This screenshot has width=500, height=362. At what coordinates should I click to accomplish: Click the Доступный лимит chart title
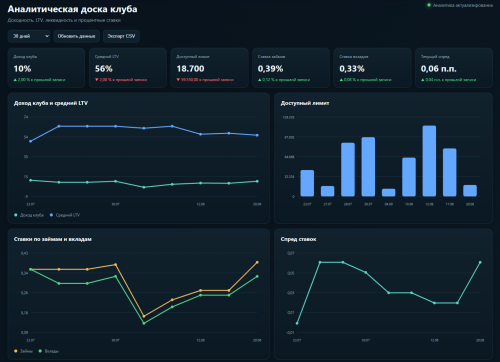305,103
